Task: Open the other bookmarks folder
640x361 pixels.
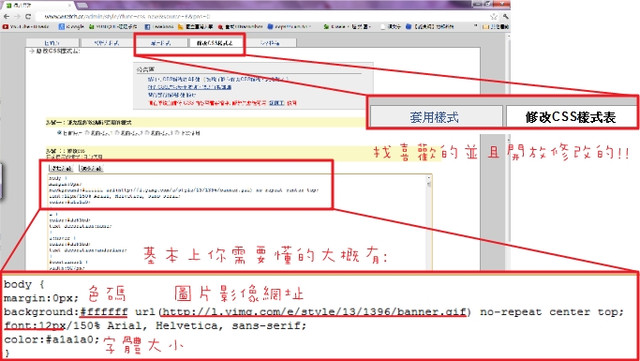Action: 496,27
